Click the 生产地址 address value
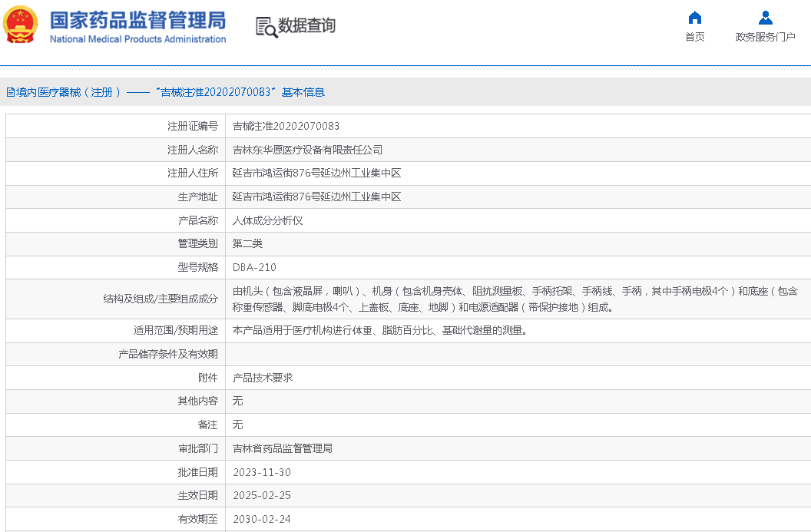Image resolution: width=811 pixels, height=532 pixels. click(316, 197)
